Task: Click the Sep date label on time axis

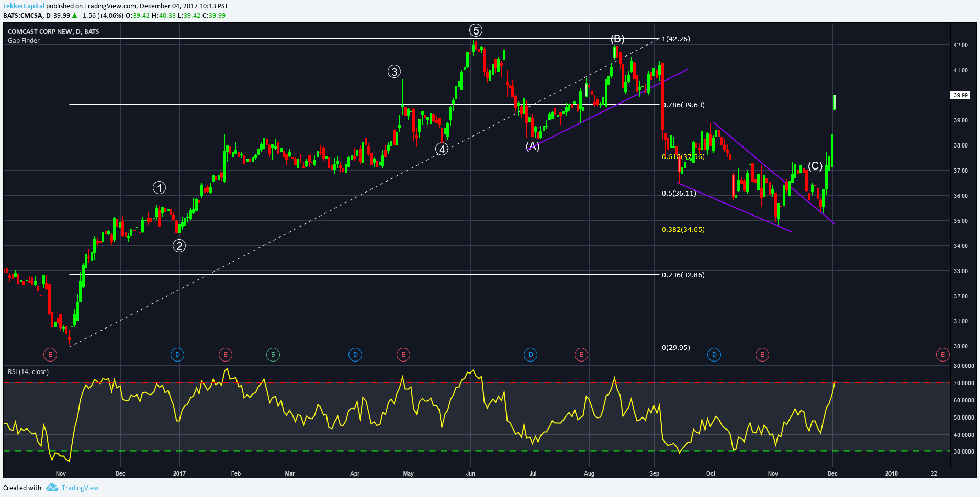Action: pyautogui.click(x=654, y=473)
